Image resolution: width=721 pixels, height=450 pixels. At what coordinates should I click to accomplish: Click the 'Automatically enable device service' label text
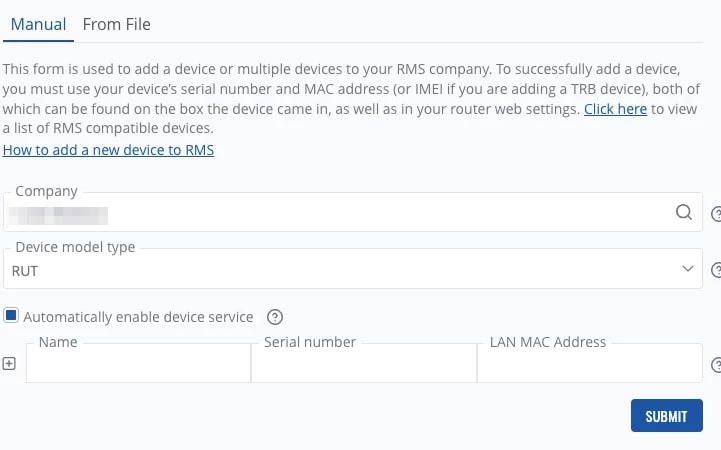click(x=138, y=317)
